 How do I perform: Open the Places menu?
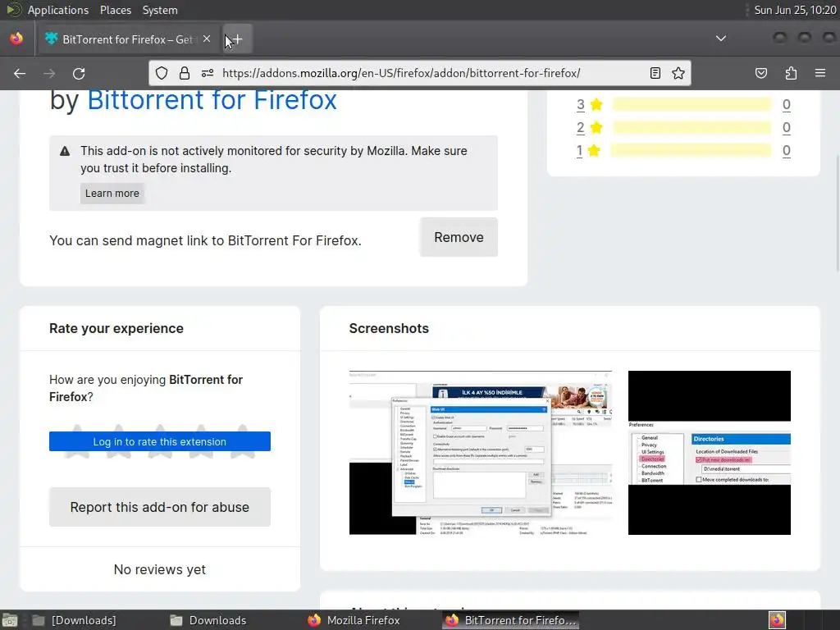pyautogui.click(x=116, y=10)
